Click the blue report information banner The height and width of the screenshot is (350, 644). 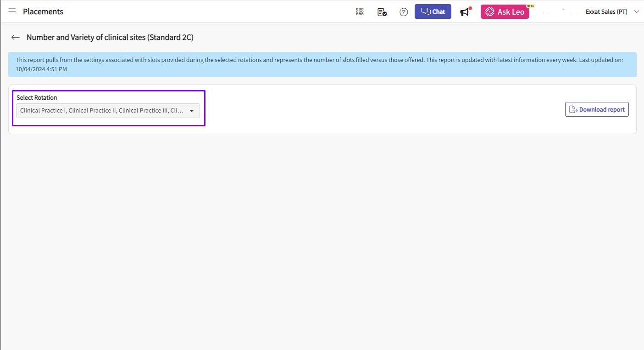(x=322, y=64)
